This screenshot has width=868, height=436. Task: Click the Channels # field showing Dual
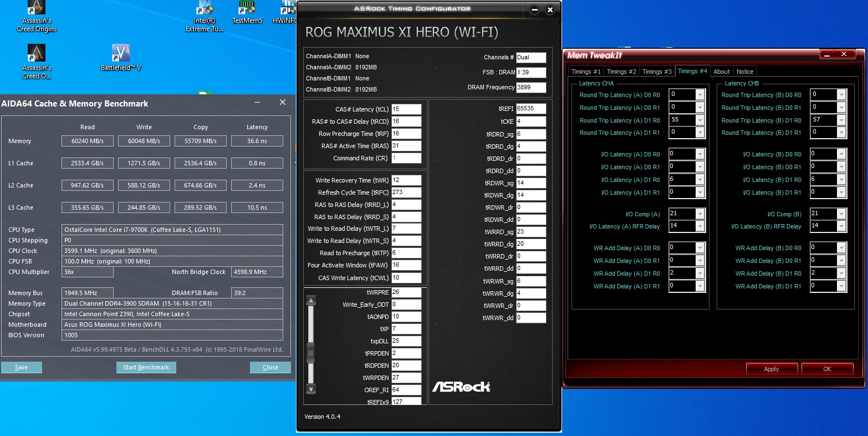(x=531, y=58)
